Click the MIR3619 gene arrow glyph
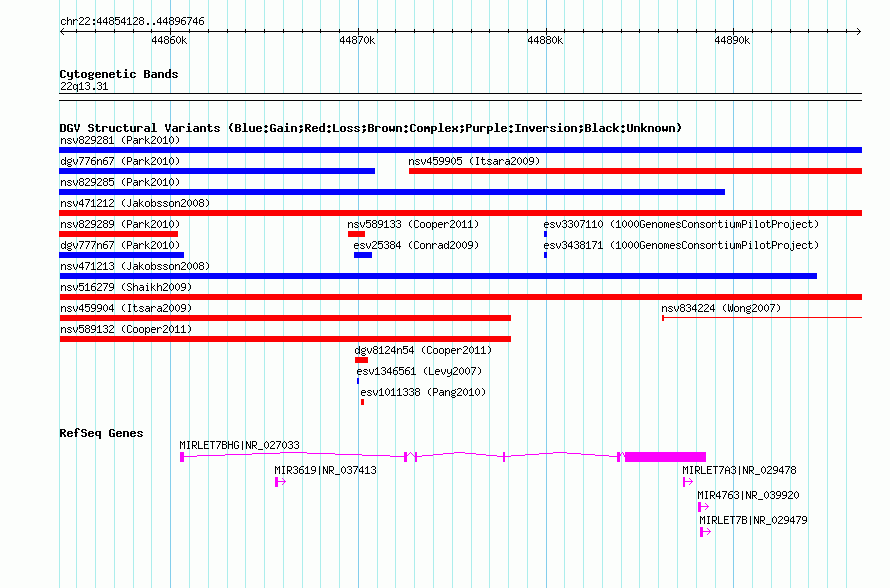 [280, 482]
